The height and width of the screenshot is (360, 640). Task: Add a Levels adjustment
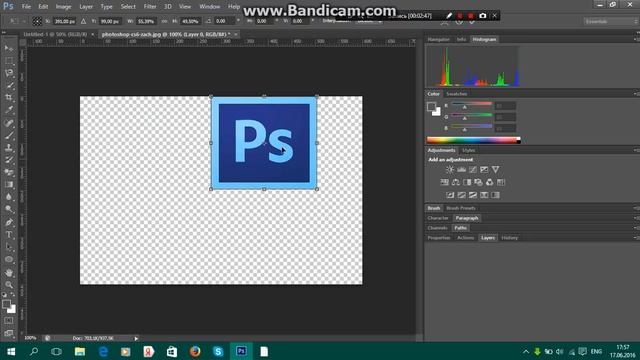pyautogui.click(x=461, y=169)
